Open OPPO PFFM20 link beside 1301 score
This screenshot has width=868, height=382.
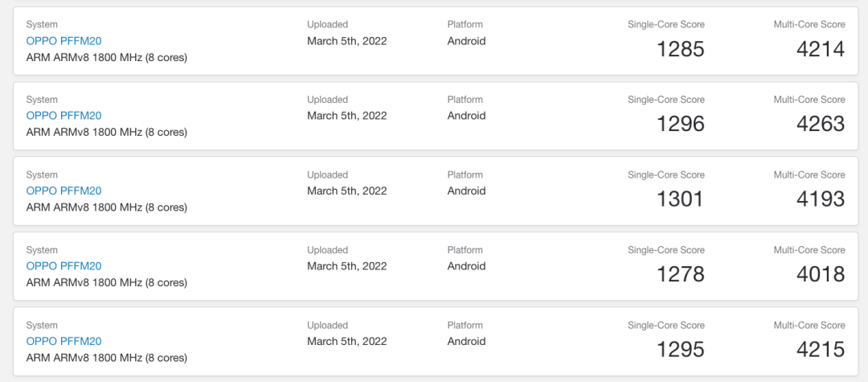[x=63, y=191]
